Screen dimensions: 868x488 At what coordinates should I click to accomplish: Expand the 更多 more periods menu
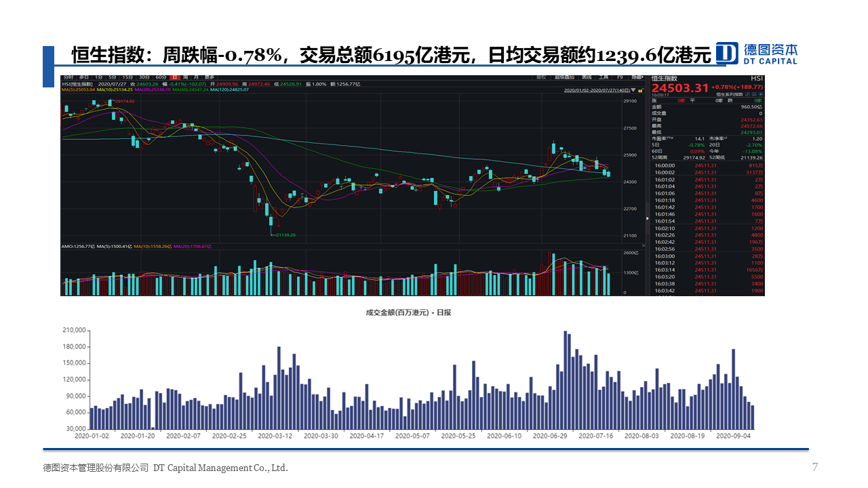[210, 77]
